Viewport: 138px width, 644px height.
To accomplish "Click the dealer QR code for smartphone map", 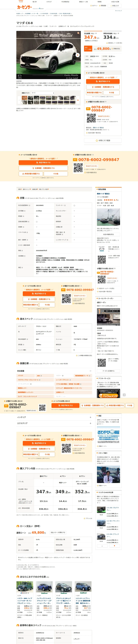I will [x=102, y=260].
